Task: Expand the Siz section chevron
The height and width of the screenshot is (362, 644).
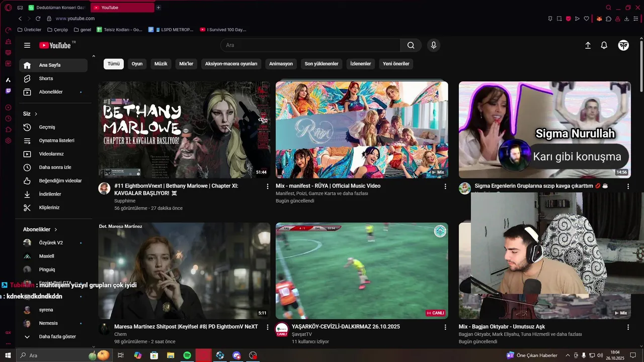Action: tap(36, 114)
